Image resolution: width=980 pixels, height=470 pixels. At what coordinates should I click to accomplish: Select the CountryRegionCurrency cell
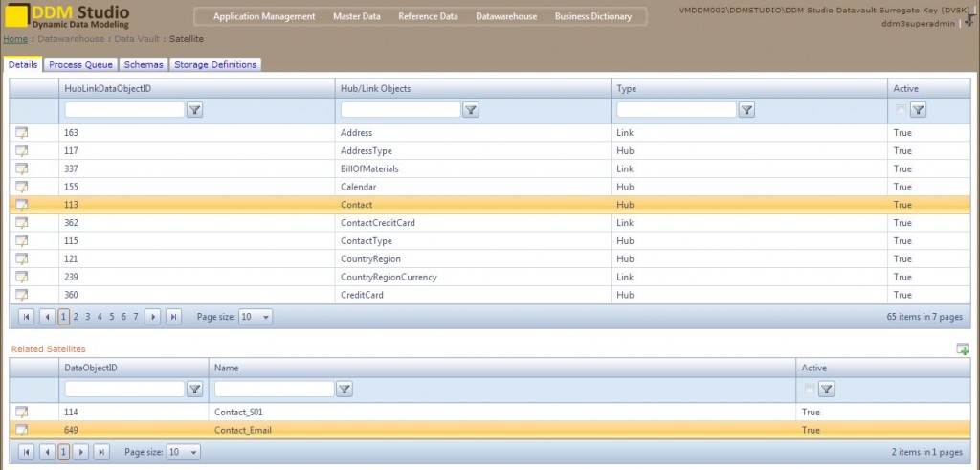(473, 277)
